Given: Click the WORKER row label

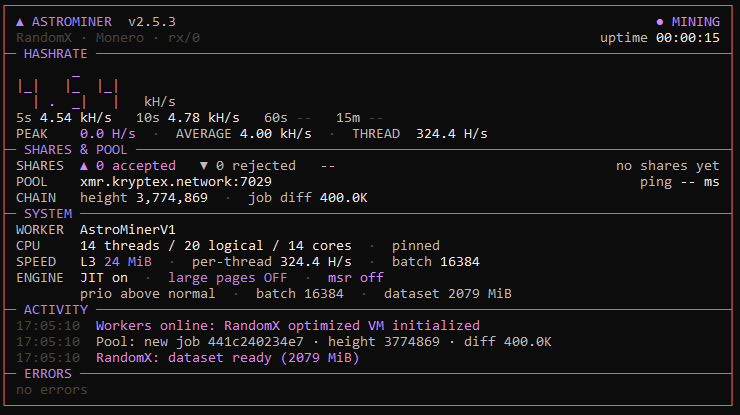Looking at the screenshot, I should [40, 230].
